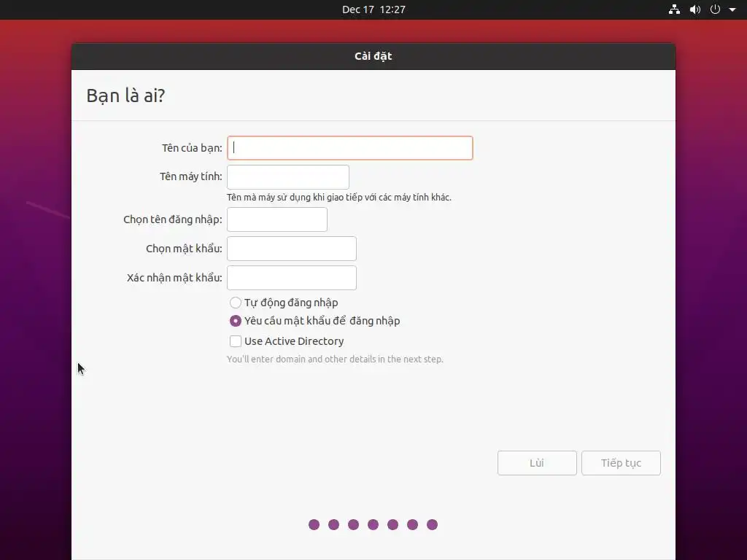The width and height of the screenshot is (747, 560).
Task: Open the network status icon in top bar
Action: coord(674,9)
